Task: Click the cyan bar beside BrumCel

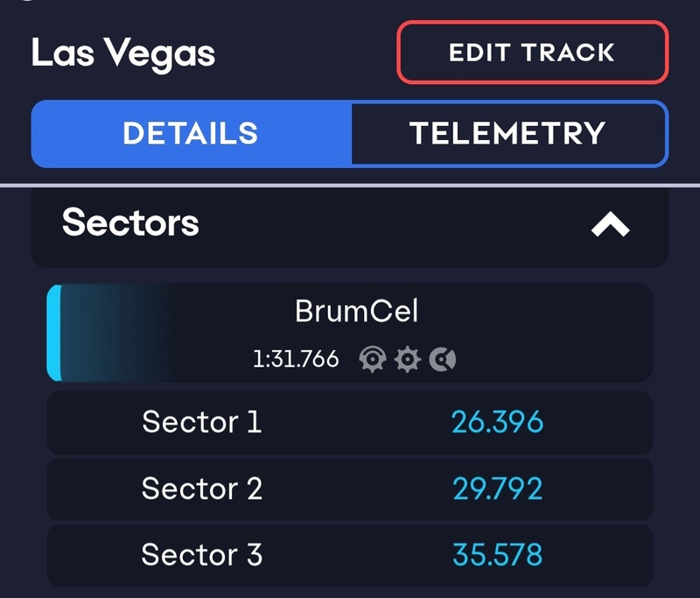Action: (53, 333)
